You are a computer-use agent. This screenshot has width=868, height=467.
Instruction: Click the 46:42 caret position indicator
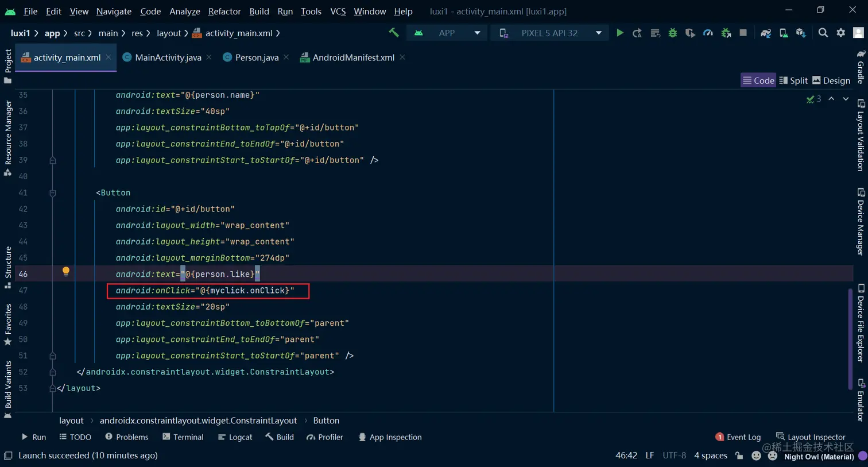pyautogui.click(x=626, y=456)
